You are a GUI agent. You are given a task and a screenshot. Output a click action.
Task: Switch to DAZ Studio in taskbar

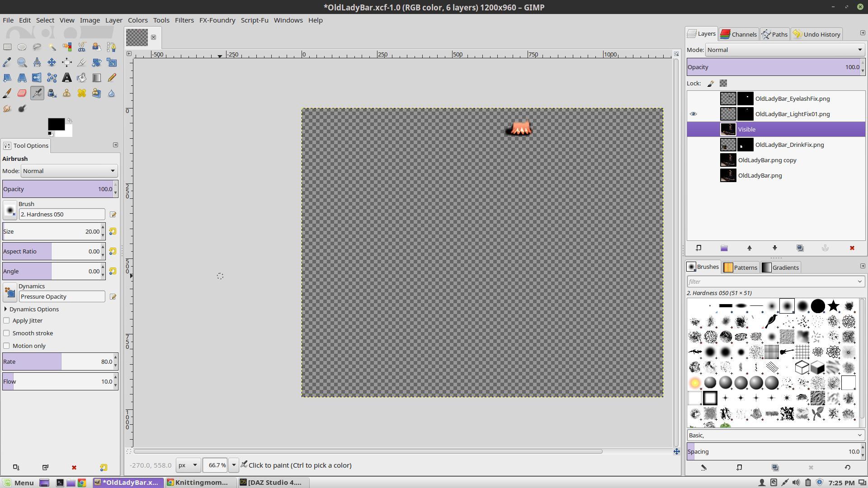point(271,482)
